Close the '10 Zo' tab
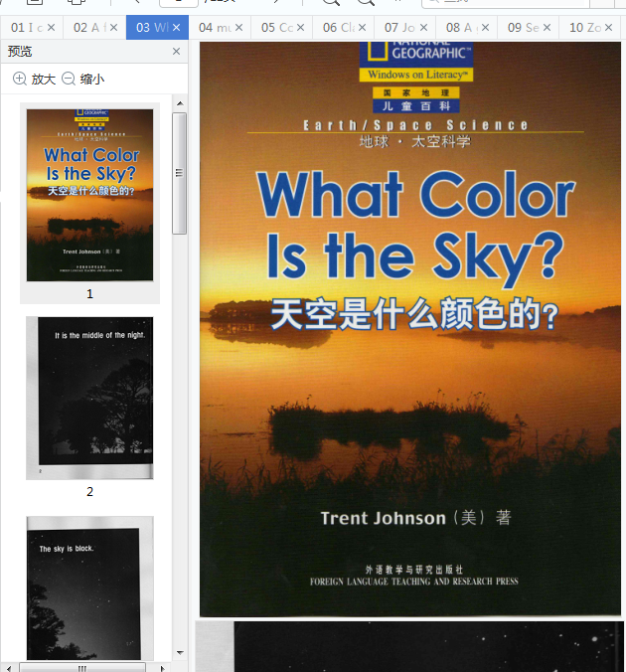 (x=608, y=28)
